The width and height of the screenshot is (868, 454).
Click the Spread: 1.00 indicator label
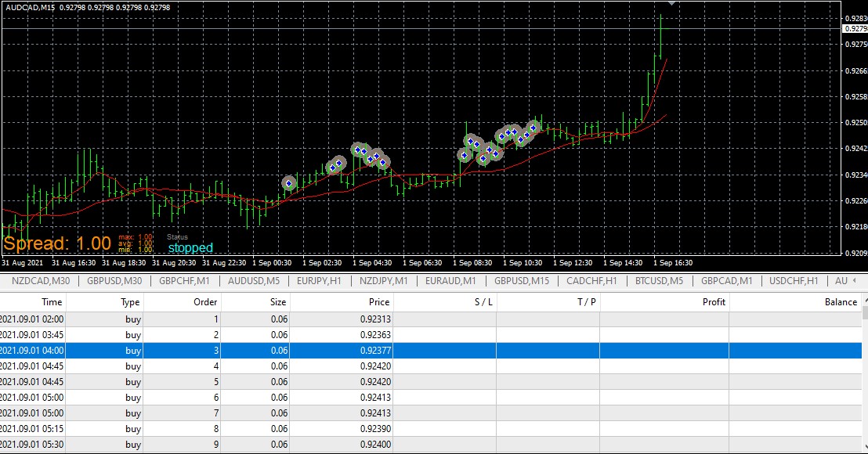[57, 243]
